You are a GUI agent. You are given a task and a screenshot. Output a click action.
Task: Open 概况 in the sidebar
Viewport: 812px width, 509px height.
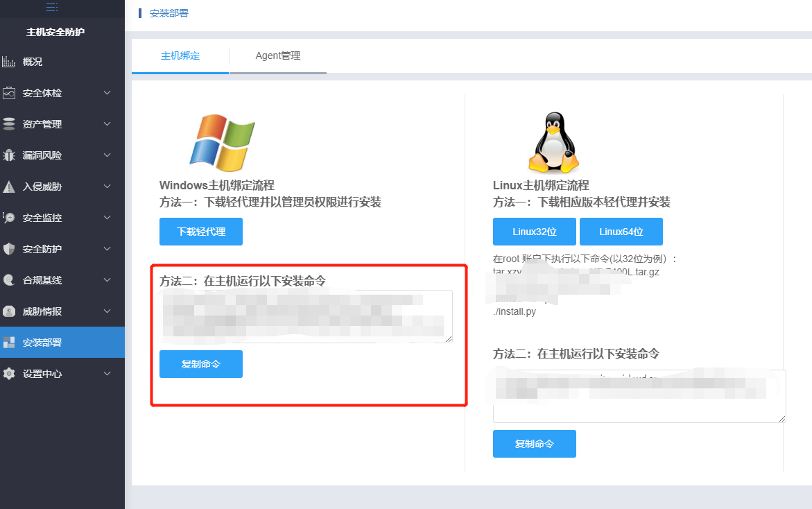point(62,62)
